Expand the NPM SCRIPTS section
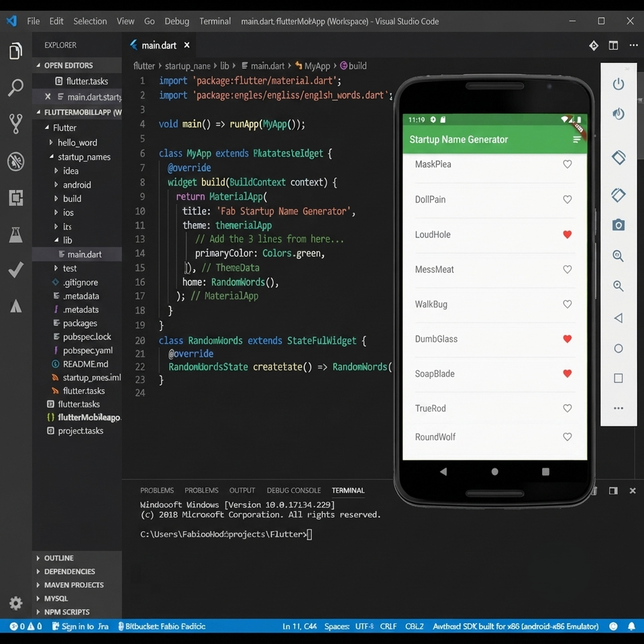Image resolution: width=644 pixels, height=644 pixels. (x=77, y=612)
